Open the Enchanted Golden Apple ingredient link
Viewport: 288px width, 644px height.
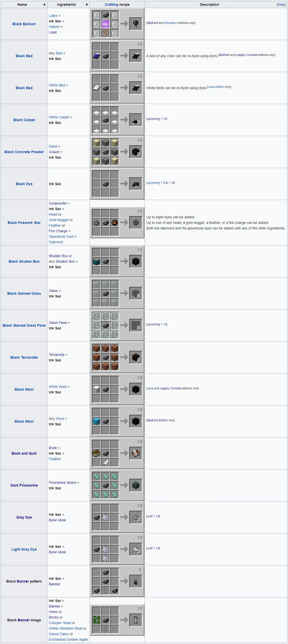pos(68,639)
